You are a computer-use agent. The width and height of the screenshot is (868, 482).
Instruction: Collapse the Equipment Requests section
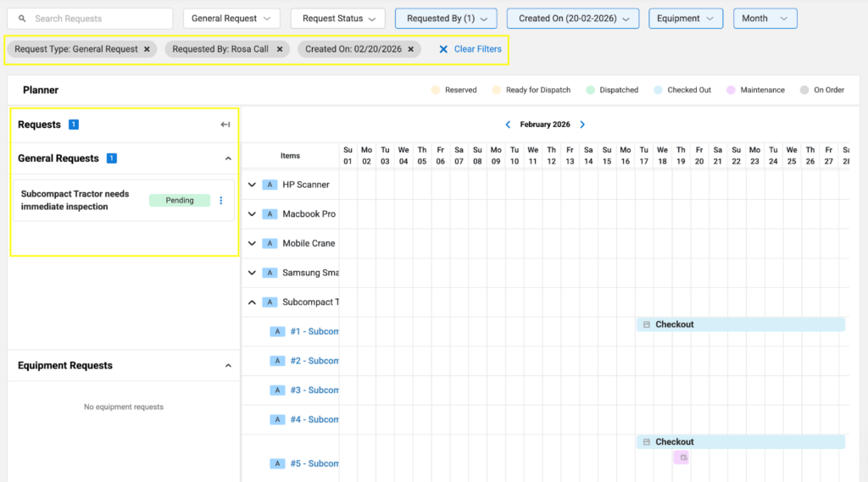[228, 366]
